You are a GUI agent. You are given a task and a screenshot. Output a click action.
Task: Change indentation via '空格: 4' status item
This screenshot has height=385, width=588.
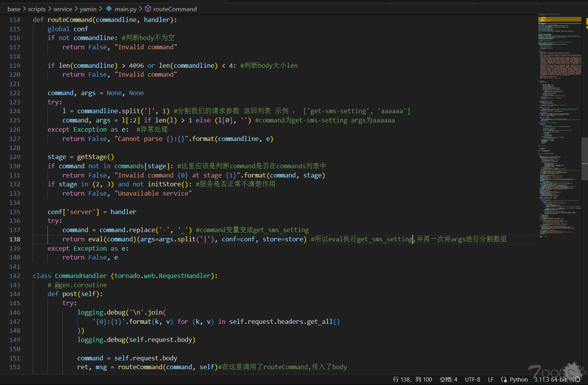click(x=448, y=379)
